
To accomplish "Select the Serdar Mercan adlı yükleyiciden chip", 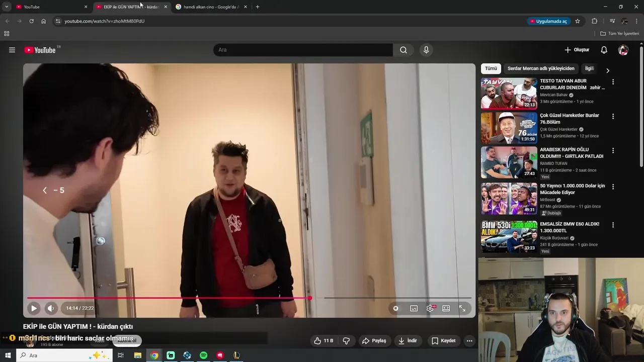I will point(541,68).
